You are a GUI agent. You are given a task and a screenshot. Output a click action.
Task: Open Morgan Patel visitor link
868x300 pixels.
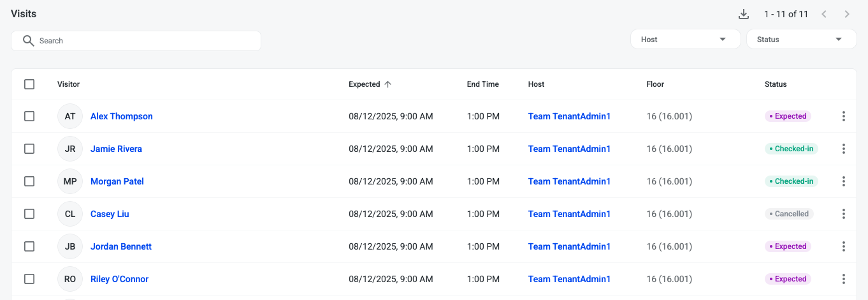[117, 181]
